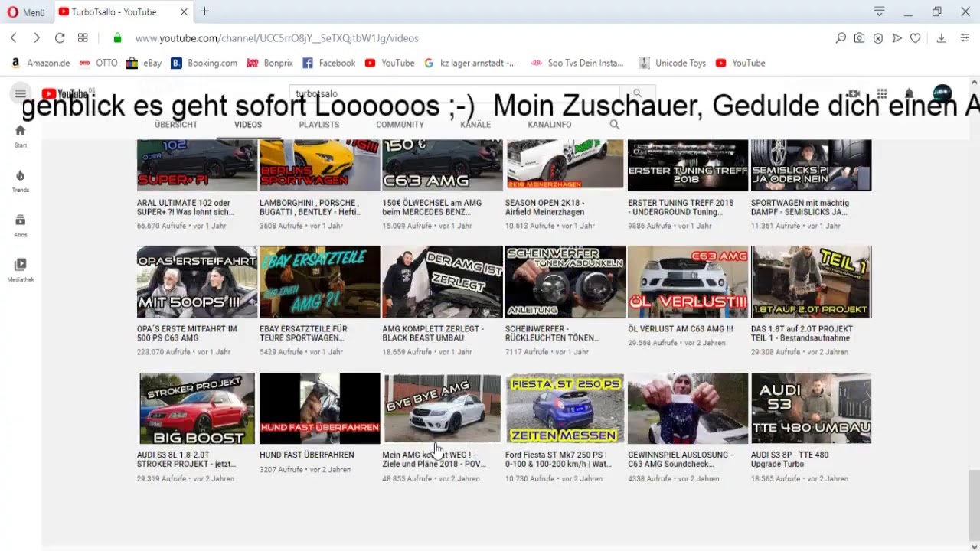Open the Bonprix bookmark
980x551 pixels.
point(269,63)
